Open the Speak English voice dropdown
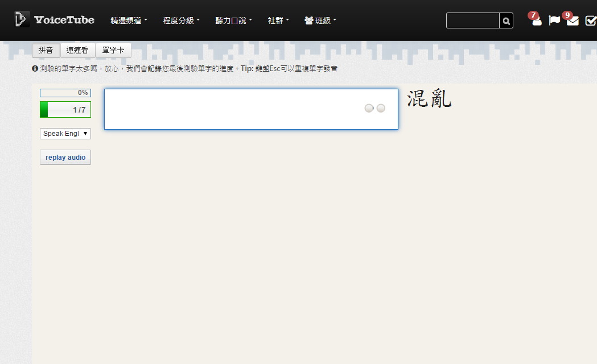Screen dimensions: 597x364 [x=65, y=133]
